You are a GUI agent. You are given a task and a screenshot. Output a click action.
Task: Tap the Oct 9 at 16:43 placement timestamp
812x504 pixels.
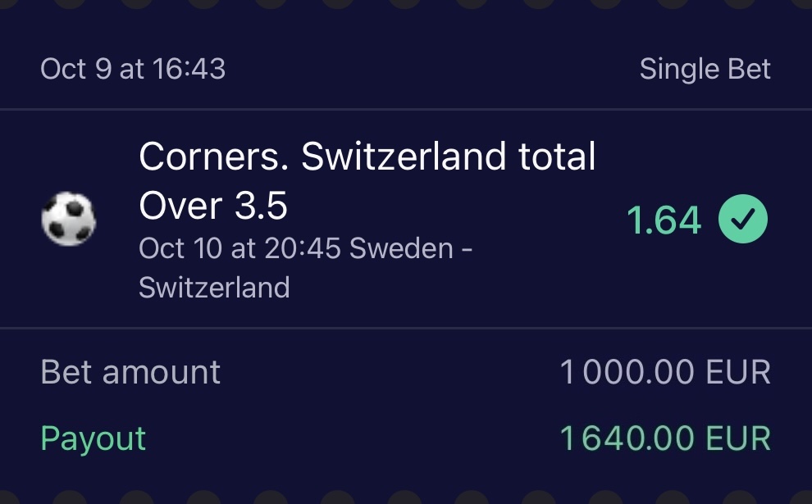coord(133,69)
